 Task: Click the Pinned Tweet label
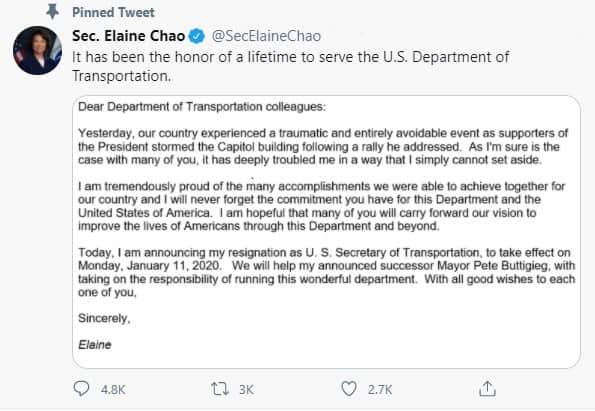(x=113, y=13)
